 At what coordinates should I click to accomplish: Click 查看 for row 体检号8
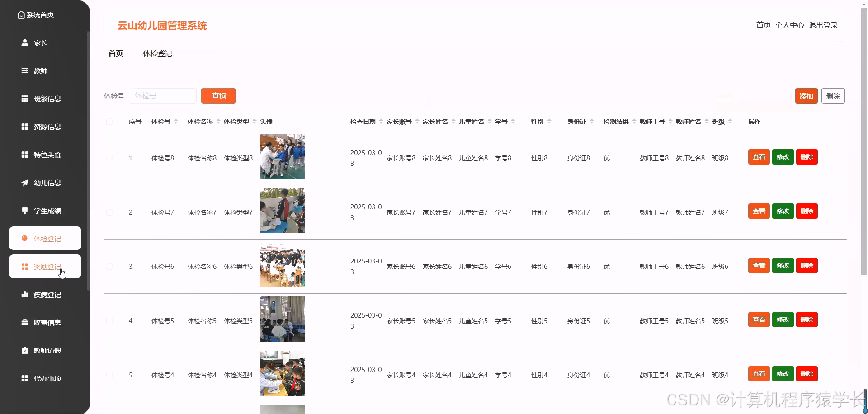(x=759, y=157)
